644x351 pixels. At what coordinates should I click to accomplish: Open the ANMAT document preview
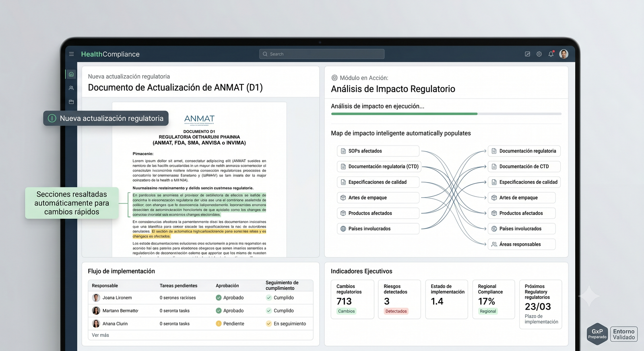coord(199,179)
